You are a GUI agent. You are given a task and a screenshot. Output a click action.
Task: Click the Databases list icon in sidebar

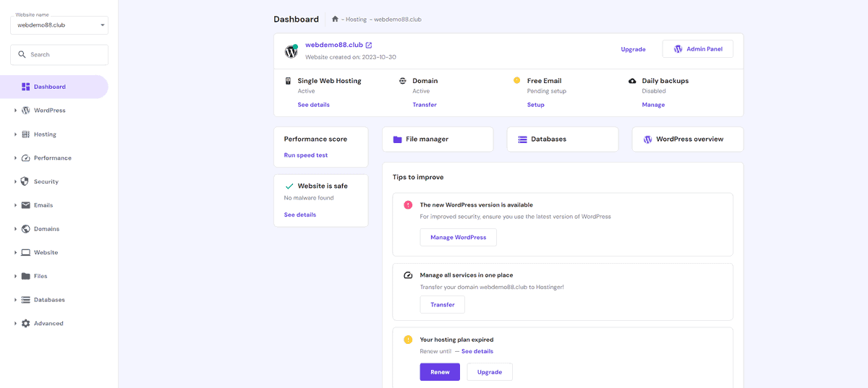26,300
